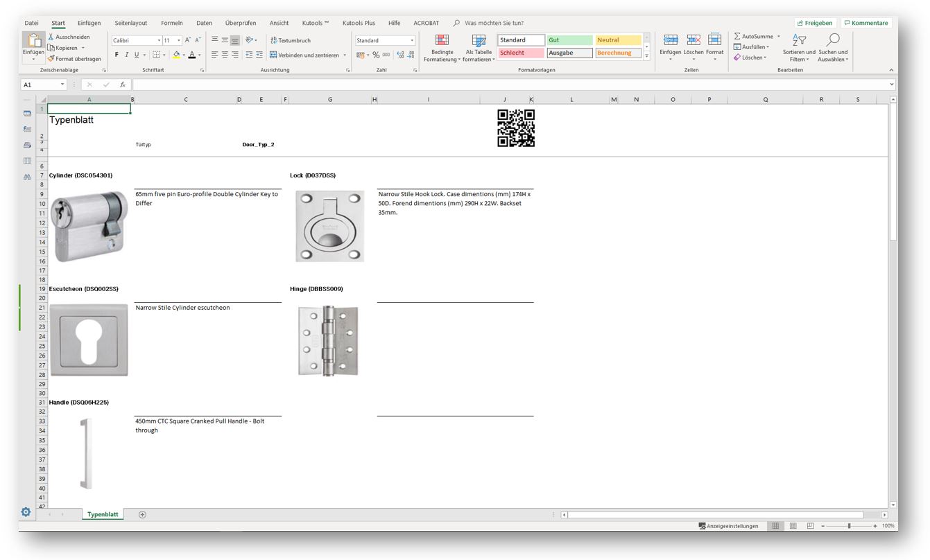Screen dimensions: 930x560
Task: Toggle underline U formatting
Action: tap(136, 55)
